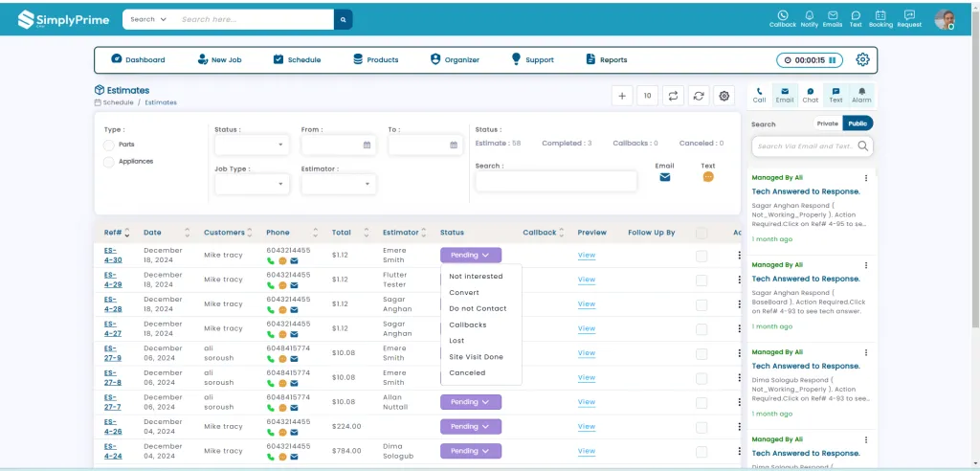The image size is (980, 471).
Task: Open the header Search type dropdown
Action: tap(148, 19)
